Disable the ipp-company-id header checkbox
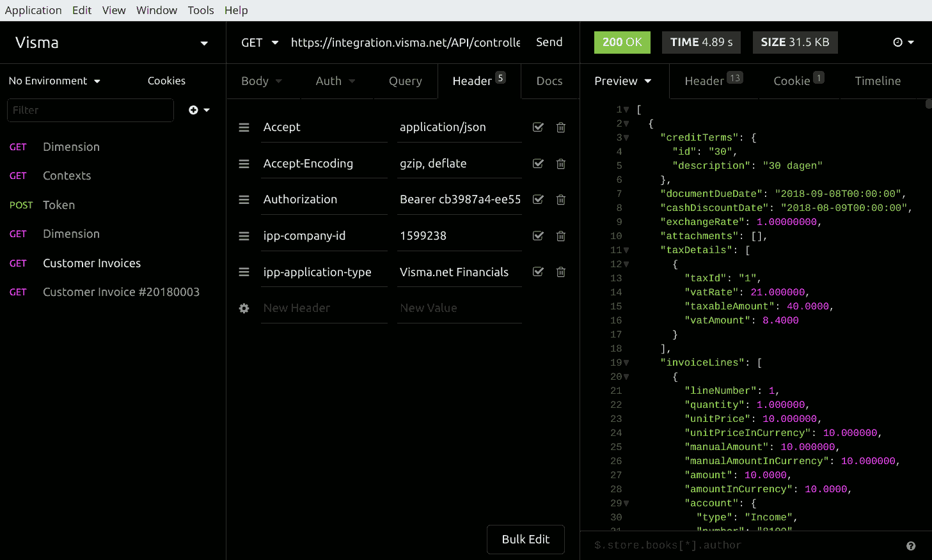Screen dimensions: 932x560 coord(538,236)
